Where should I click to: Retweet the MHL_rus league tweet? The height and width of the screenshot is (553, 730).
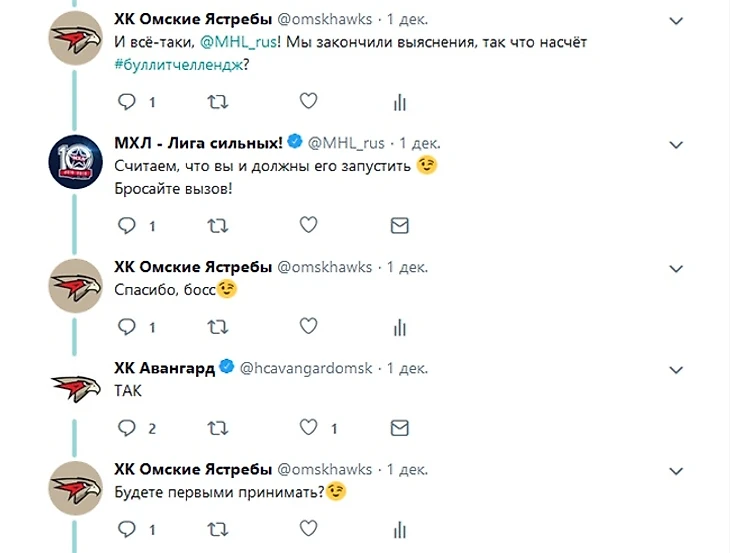click(x=217, y=225)
